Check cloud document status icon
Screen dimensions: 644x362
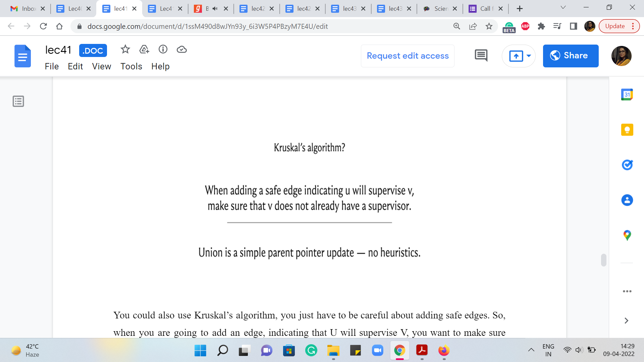[182, 50]
